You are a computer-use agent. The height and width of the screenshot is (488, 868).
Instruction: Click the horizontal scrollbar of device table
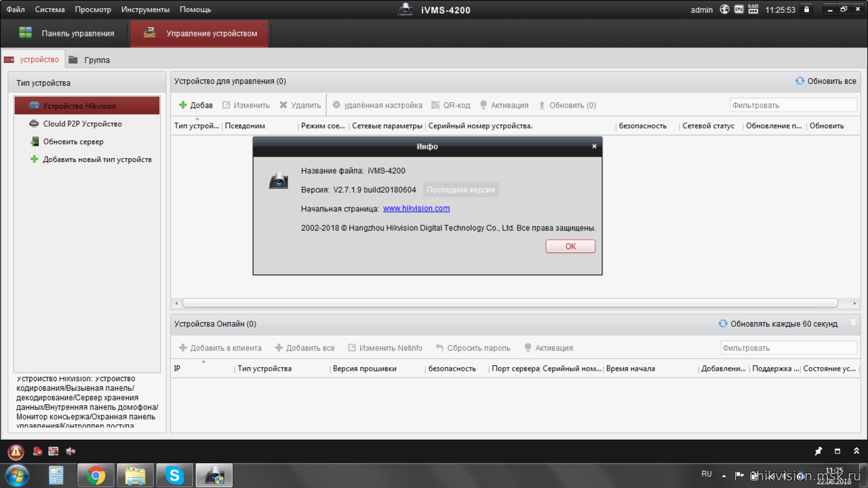tap(510, 303)
